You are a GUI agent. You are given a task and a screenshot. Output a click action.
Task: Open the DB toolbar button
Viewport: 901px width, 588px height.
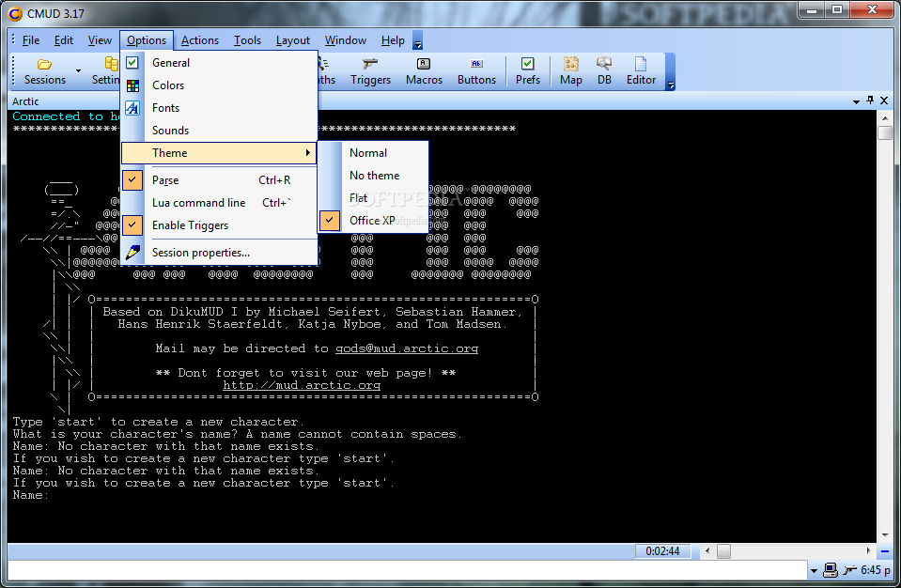click(604, 71)
